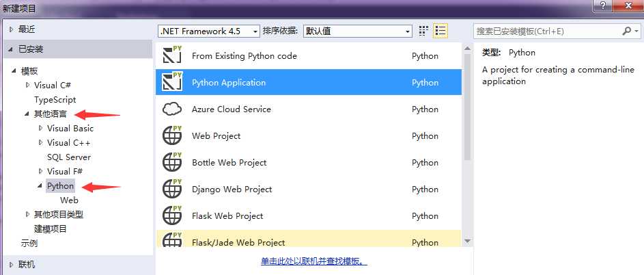Collapse the Python node arrow

click(x=40, y=186)
